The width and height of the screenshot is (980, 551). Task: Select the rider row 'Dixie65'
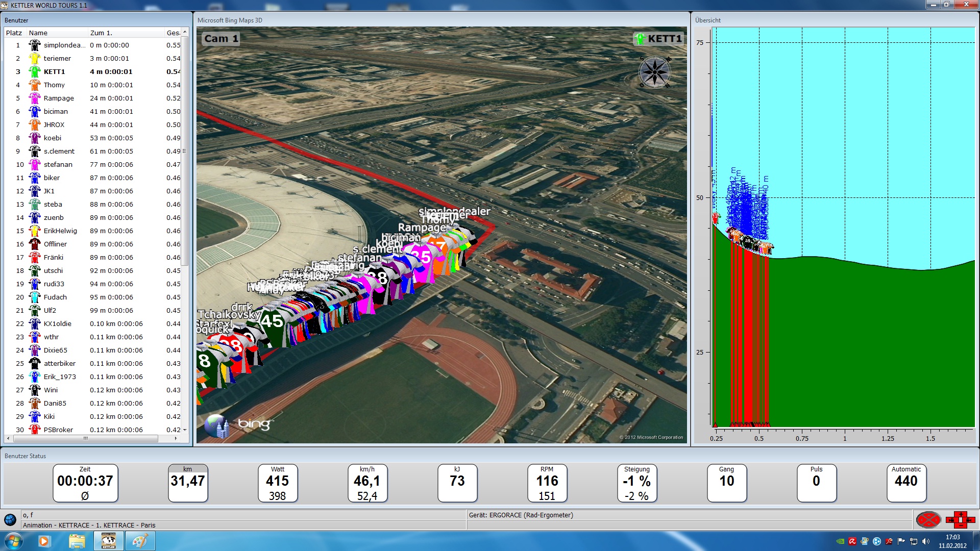click(93, 350)
